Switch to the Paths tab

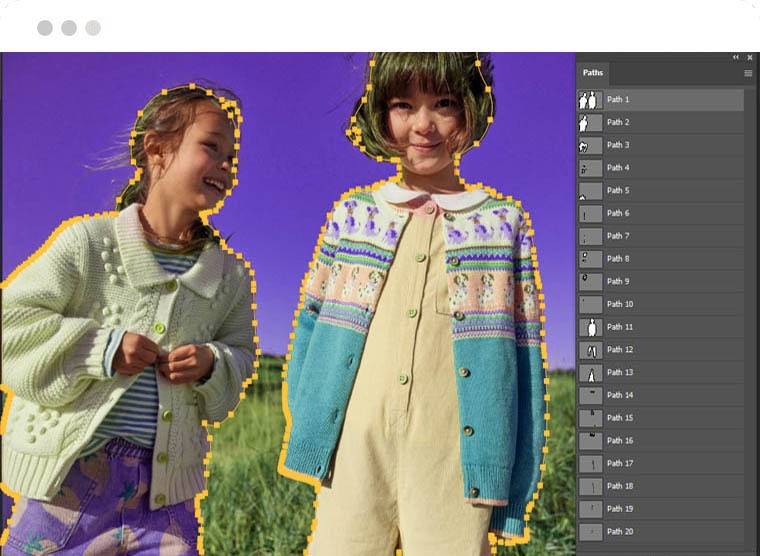point(593,73)
